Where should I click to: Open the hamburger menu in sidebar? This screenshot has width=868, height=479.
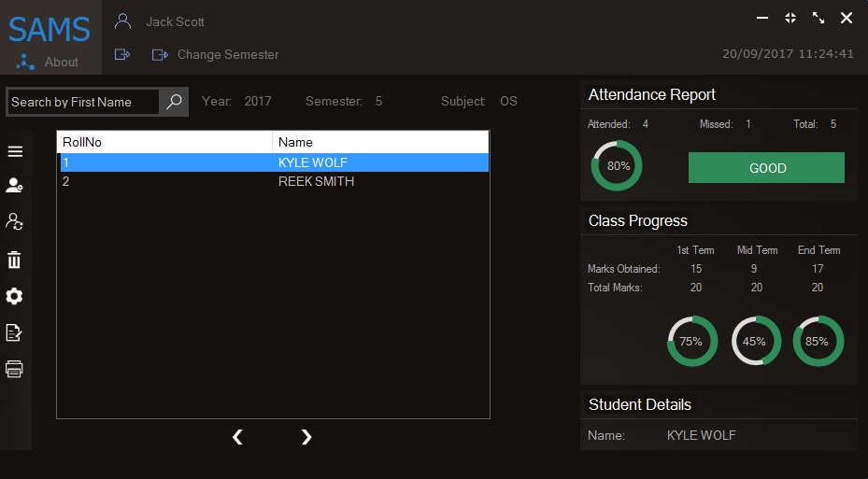(x=15, y=151)
